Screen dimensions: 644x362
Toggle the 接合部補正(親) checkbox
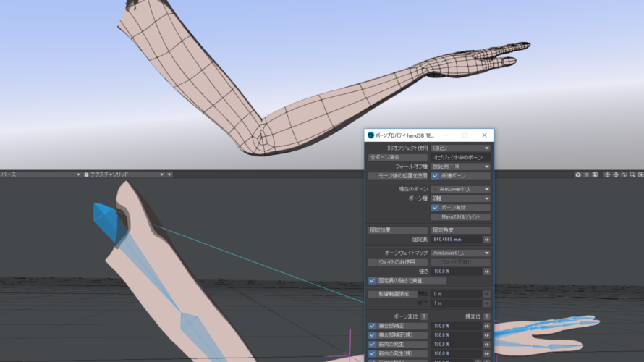coord(372,335)
